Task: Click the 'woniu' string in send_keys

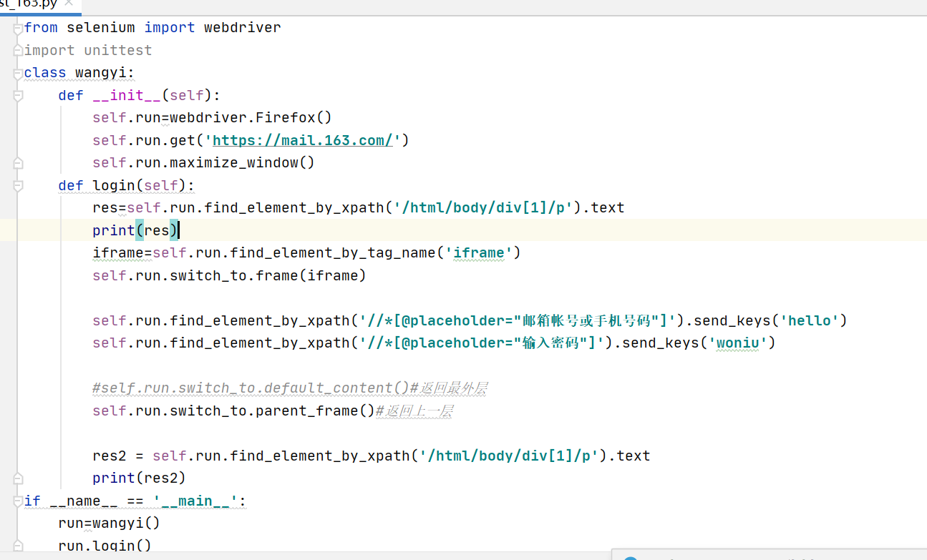Action: pyautogui.click(x=737, y=343)
